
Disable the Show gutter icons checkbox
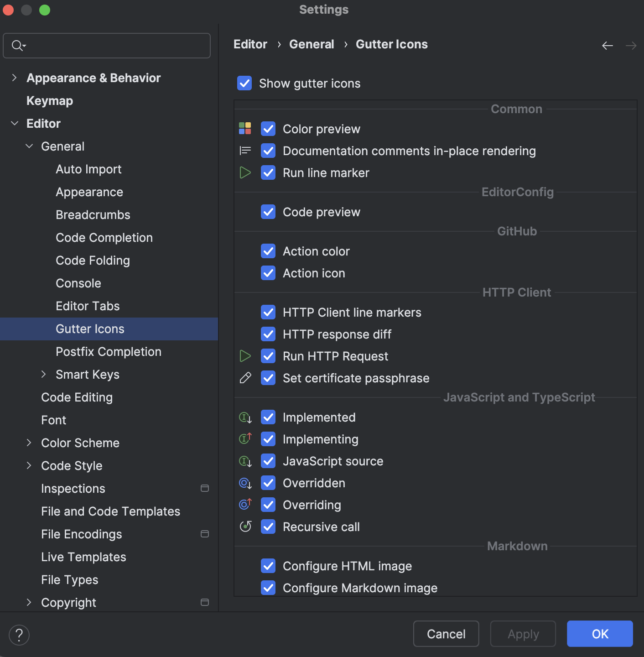(x=244, y=83)
